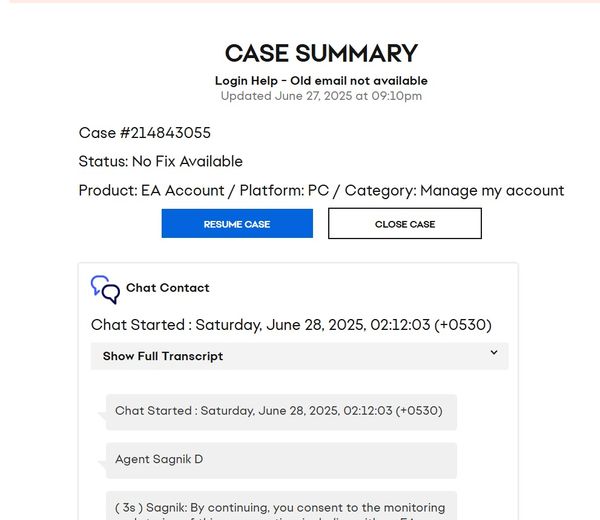
Task: Resume the support case
Action: 237,223
